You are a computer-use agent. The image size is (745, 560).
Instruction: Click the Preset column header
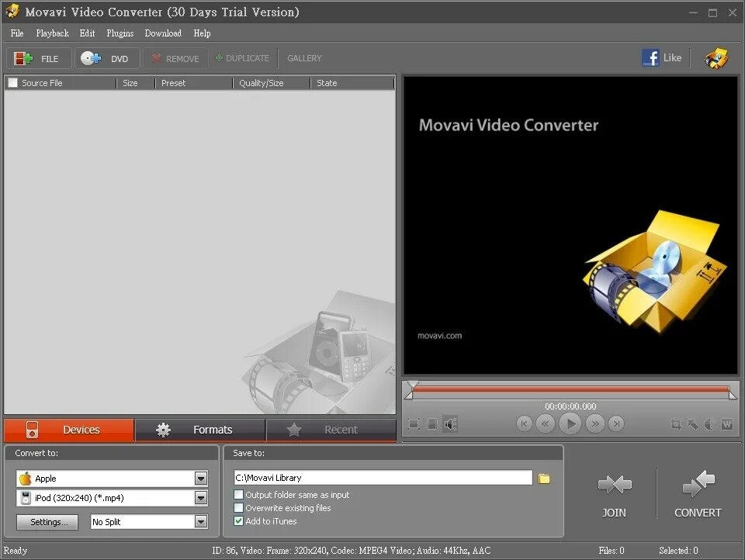tap(194, 83)
